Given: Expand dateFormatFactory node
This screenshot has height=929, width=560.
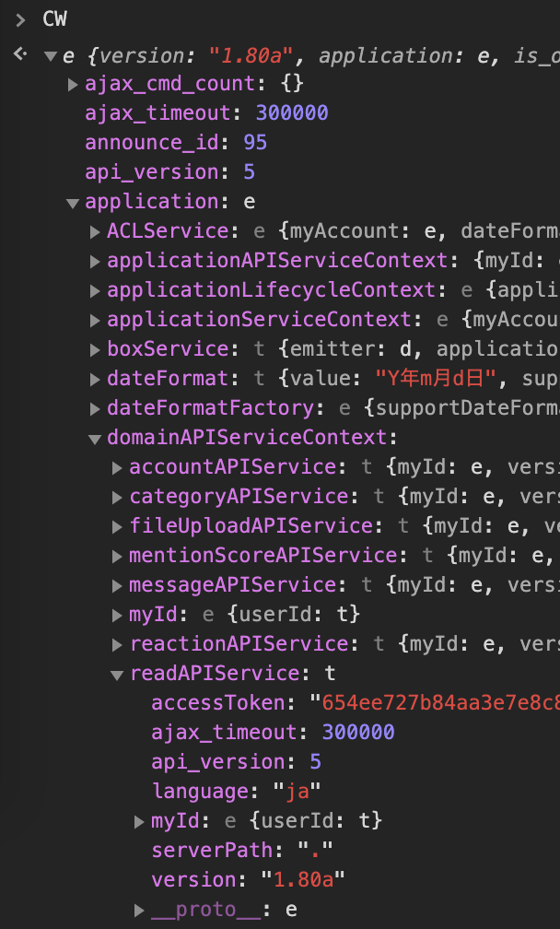Looking at the screenshot, I should coord(95,409).
